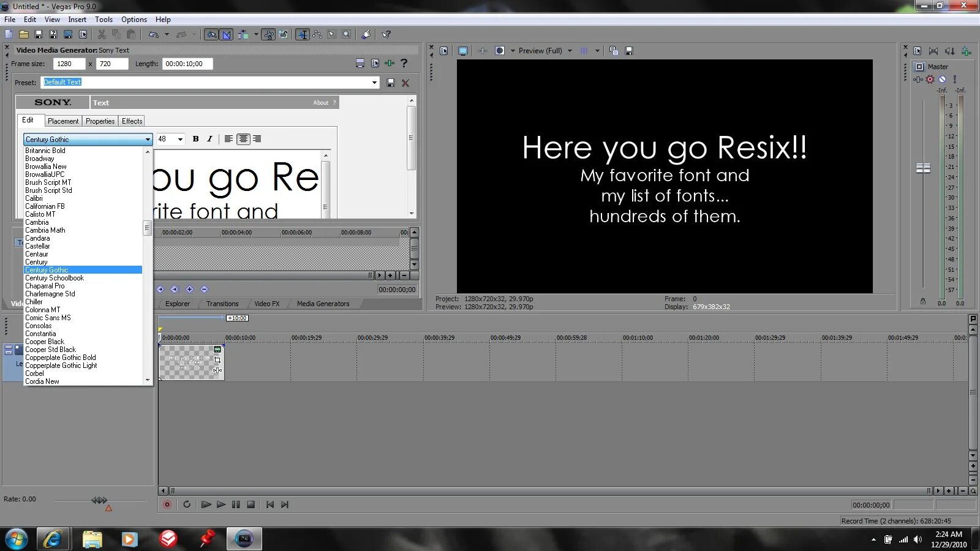Image resolution: width=980 pixels, height=551 pixels.
Task: Open Master bus audio properties icon
Action: [917, 51]
